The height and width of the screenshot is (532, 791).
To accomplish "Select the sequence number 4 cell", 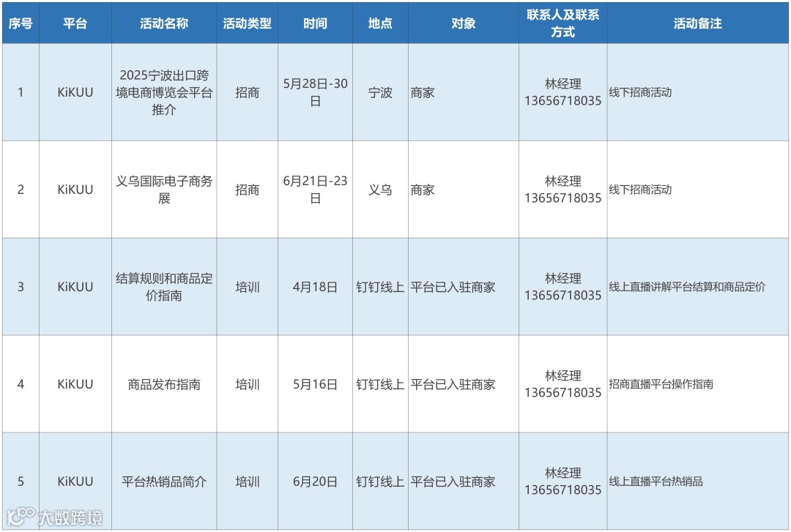I will [21, 384].
